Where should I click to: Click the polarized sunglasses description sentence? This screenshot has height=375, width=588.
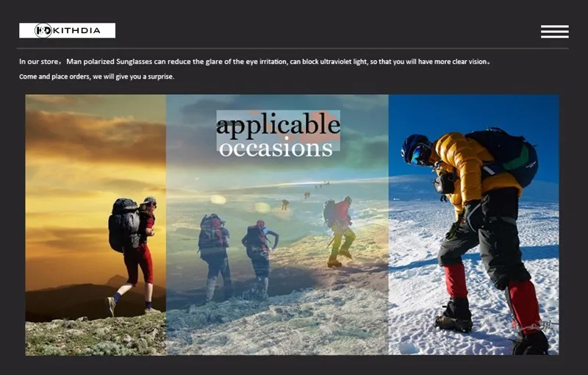pyautogui.click(x=254, y=62)
